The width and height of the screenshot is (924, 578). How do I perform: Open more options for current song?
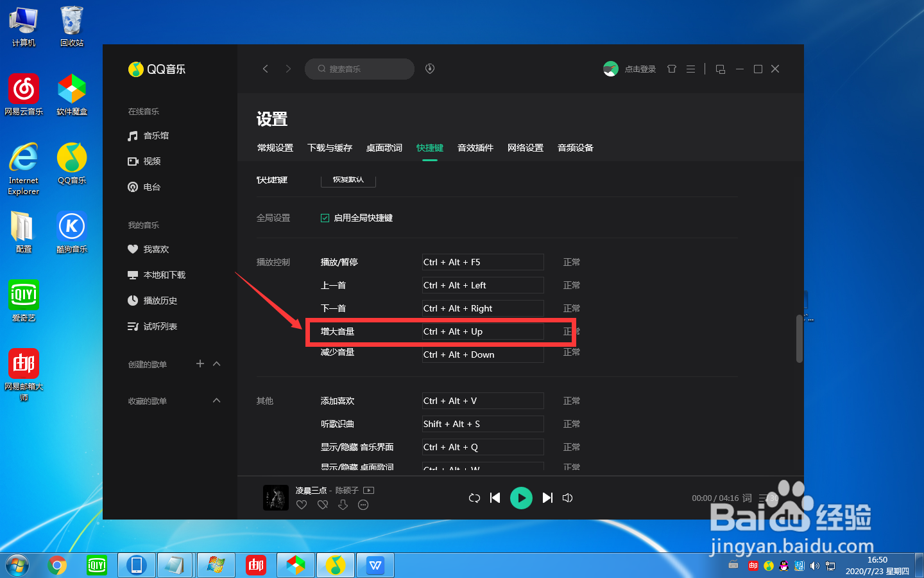coord(363,505)
